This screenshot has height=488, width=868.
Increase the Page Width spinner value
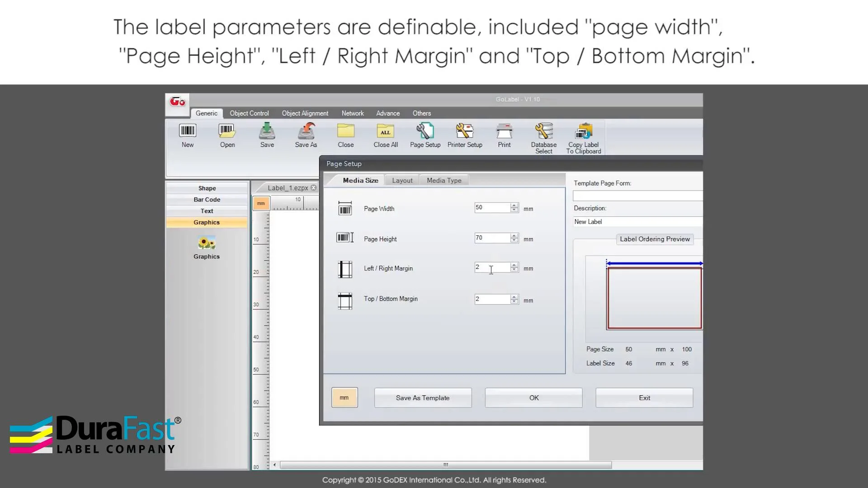(x=514, y=205)
